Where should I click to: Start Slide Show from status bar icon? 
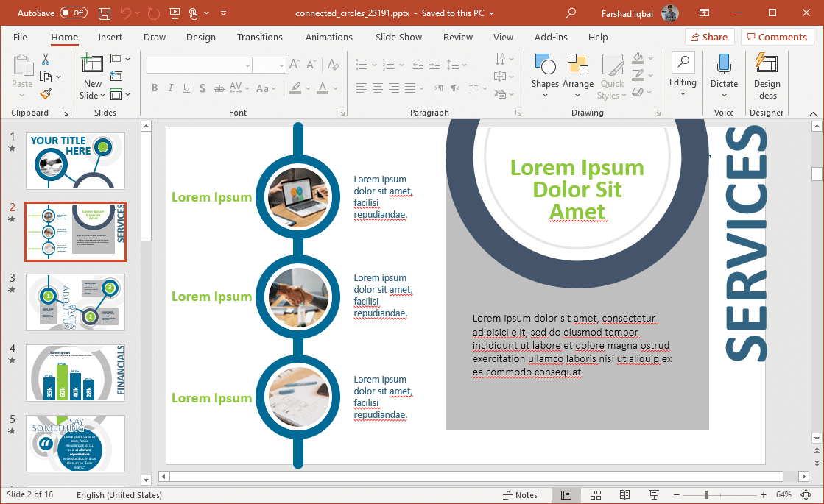[654, 495]
